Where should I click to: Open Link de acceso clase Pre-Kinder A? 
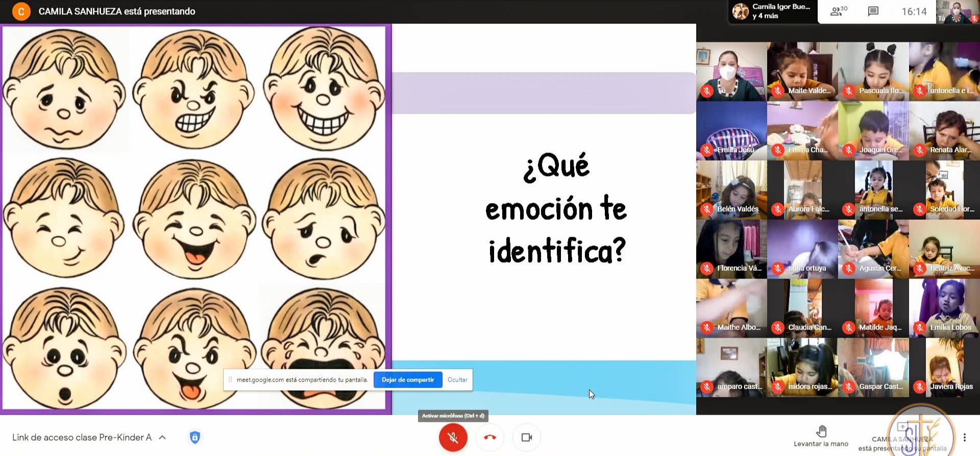(x=82, y=437)
